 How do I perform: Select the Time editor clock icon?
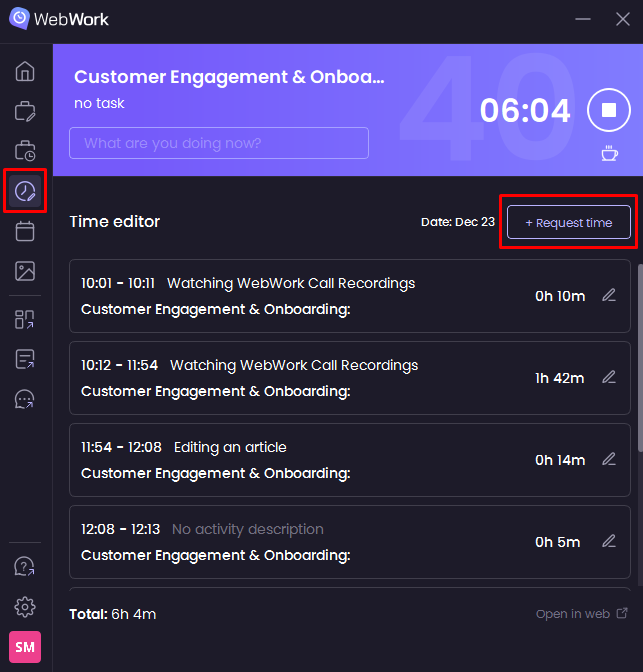click(x=25, y=191)
